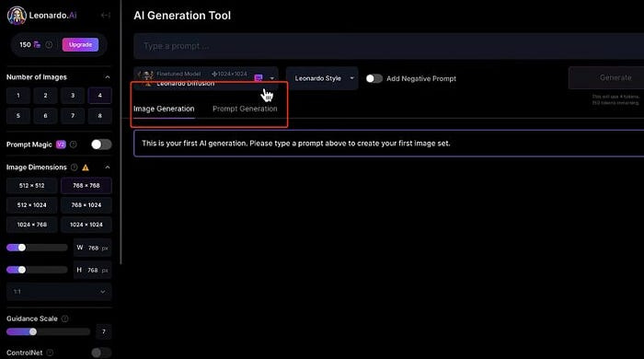This screenshot has width=644, height=359.
Task: Set number of images to 3
Action: pos(73,96)
